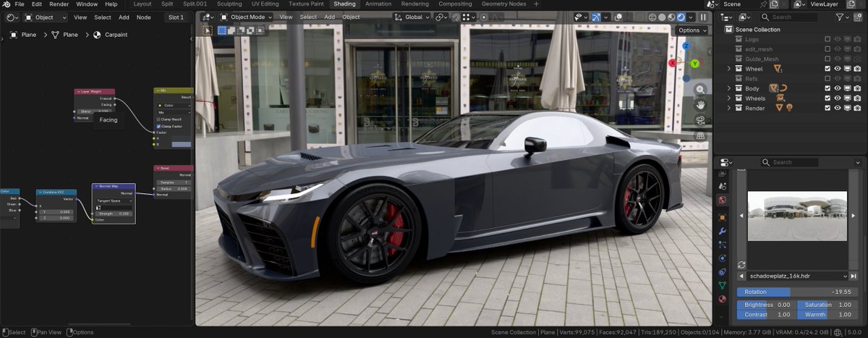Open the Tangent Space dropdown
Image resolution: width=868 pixels, height=338 pixels.
click(114, 200)
